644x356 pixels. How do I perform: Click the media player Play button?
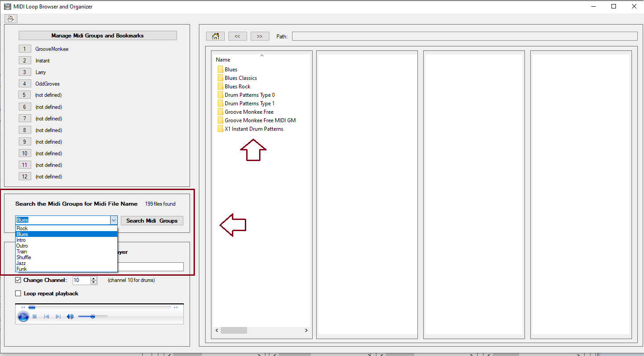click(x=23, y=317)
